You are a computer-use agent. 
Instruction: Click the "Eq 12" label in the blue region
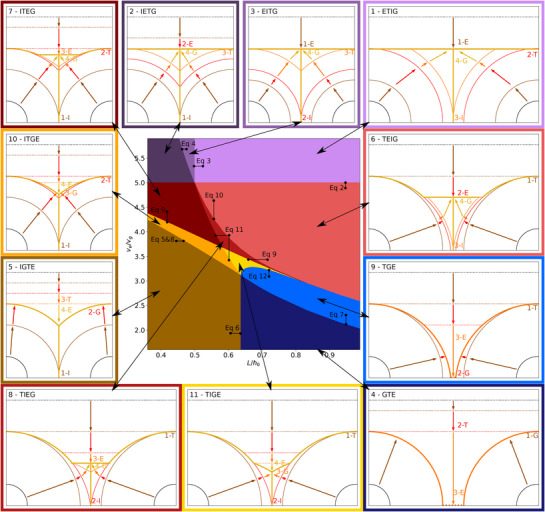[x=258, y=276]
